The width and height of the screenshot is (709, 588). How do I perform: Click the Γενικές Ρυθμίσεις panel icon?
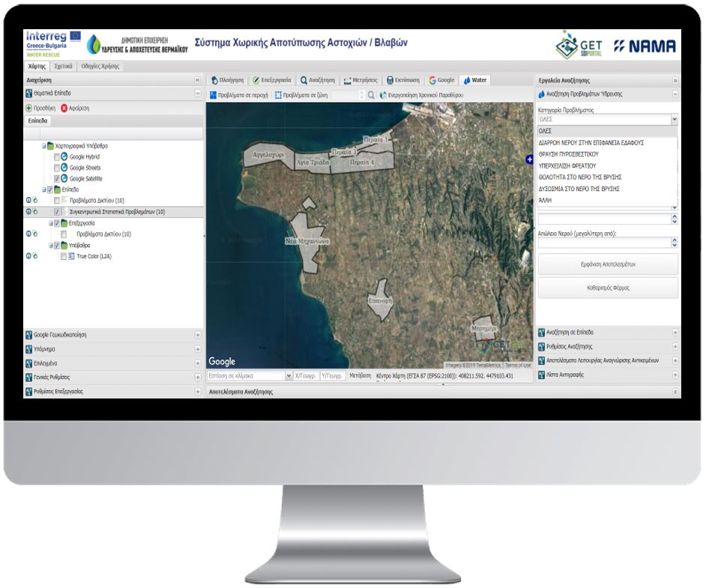[29, 377]
